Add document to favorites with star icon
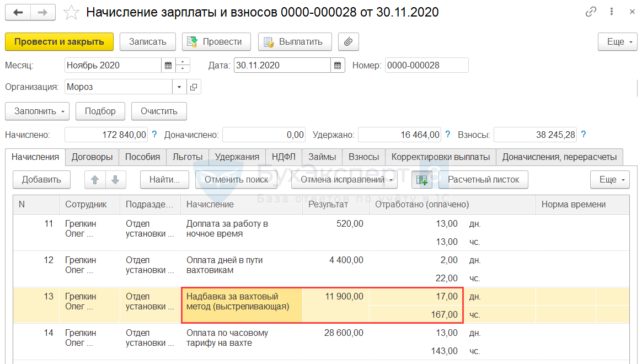 (x=71, y=13)
